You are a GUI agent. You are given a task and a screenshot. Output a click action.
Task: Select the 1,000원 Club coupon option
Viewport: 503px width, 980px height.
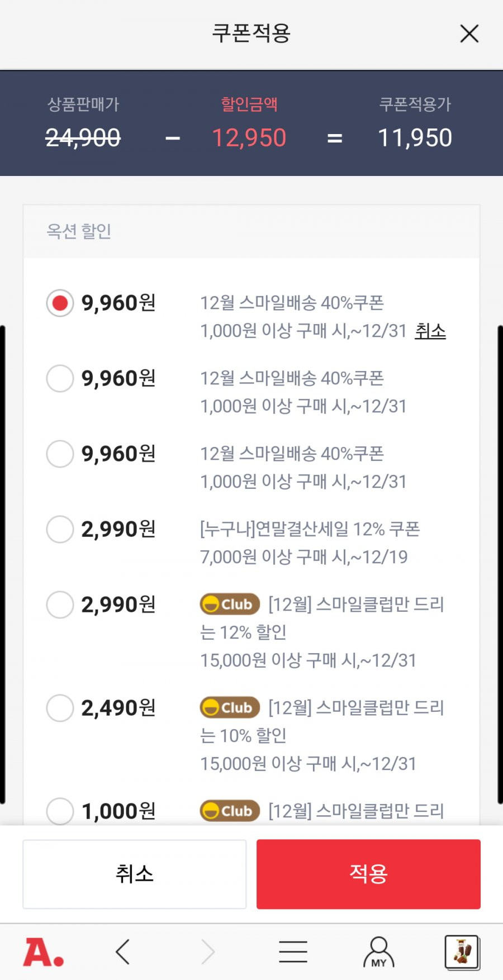click(60, 811)
